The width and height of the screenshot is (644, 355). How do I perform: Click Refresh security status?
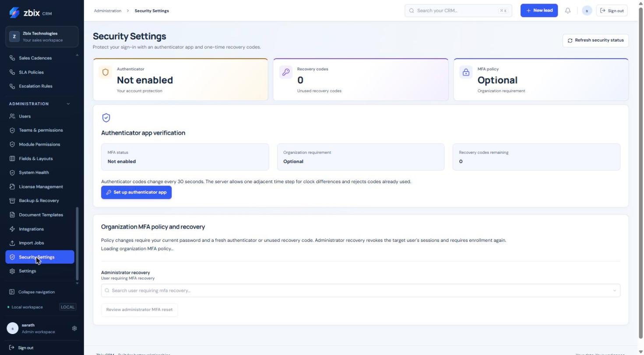tap(595, 40)
